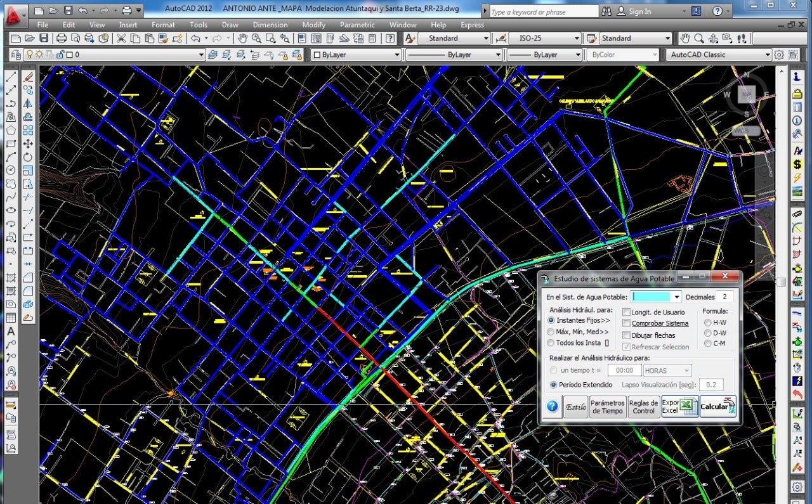Select the Multiline Text tool

(x=11, y=331)
